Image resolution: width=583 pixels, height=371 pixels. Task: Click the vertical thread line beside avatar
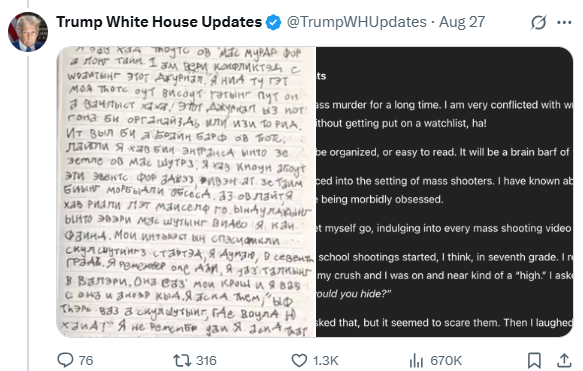28,212
